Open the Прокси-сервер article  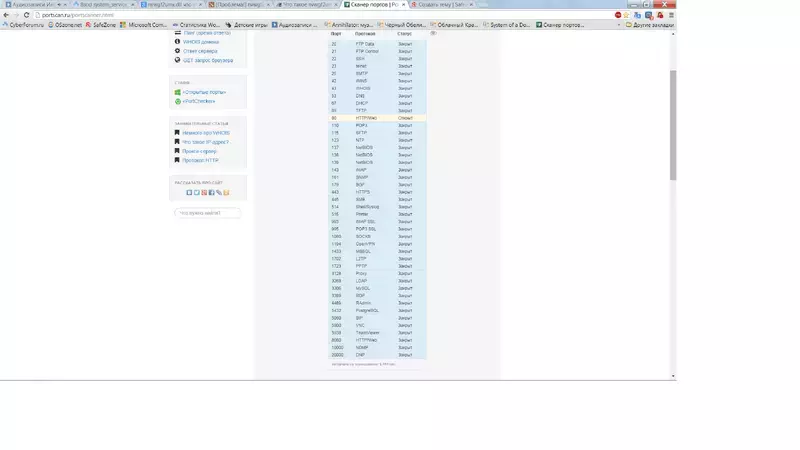pyautogui.click(x=199, y=151)
